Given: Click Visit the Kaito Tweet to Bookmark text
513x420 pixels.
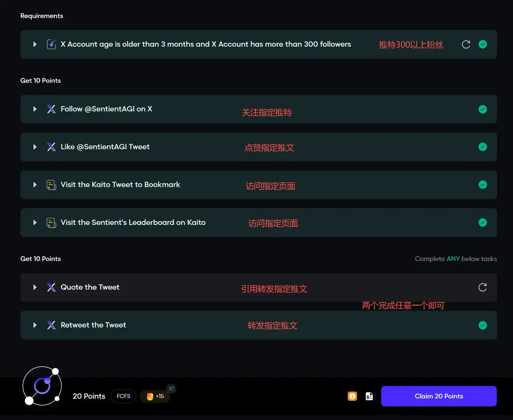Looking at the screenshot, I should coord(121,185).
